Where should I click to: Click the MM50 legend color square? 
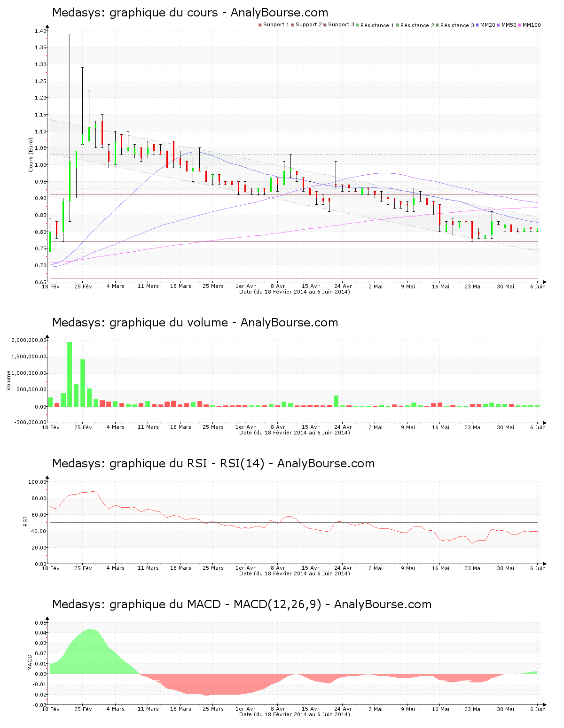499,25
